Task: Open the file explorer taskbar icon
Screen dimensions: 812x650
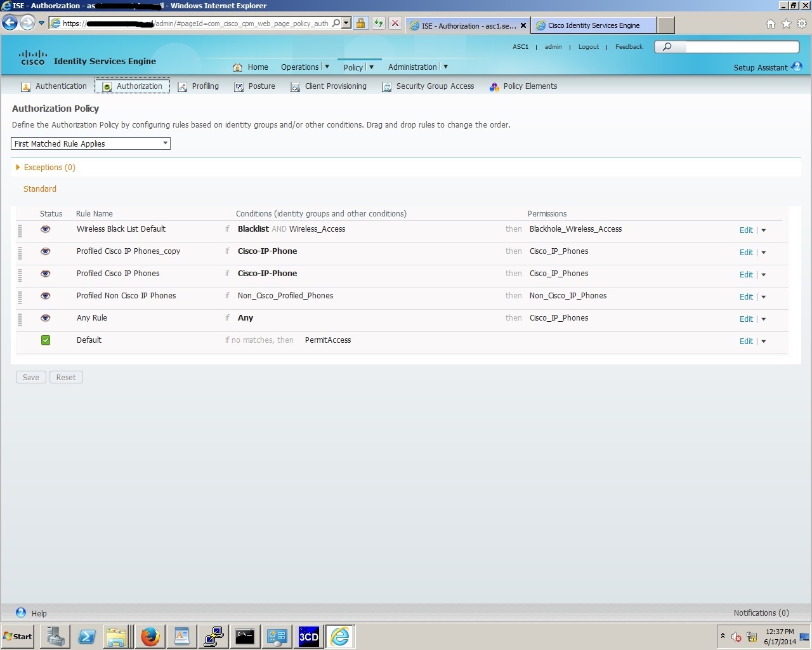Action: (x=118, y=636)
